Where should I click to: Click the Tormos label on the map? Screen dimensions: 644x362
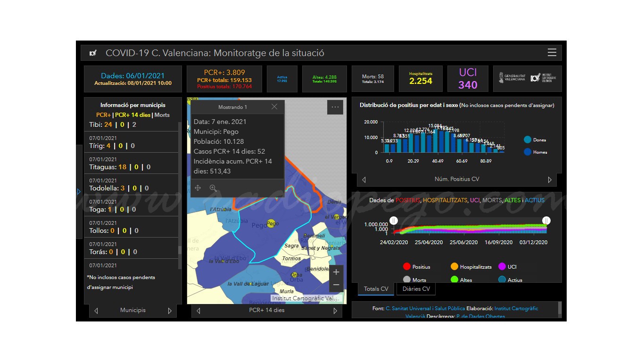(x=291, y=258)
